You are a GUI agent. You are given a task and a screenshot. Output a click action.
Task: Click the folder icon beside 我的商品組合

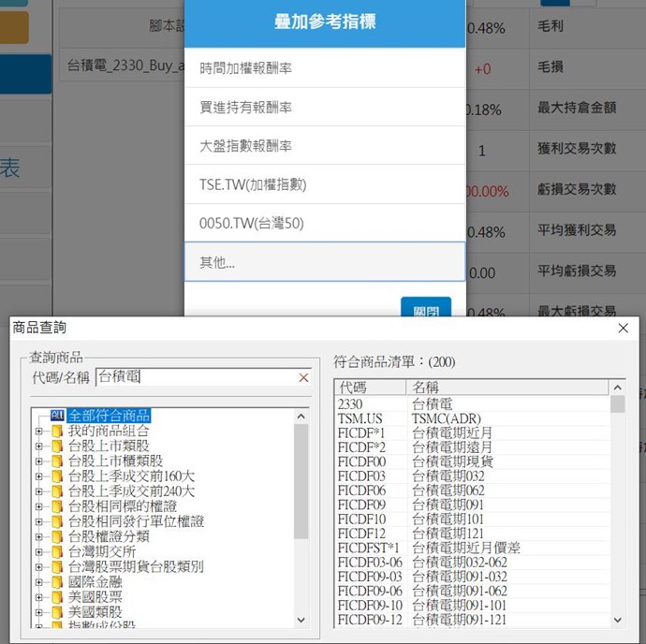coord(57,431)
